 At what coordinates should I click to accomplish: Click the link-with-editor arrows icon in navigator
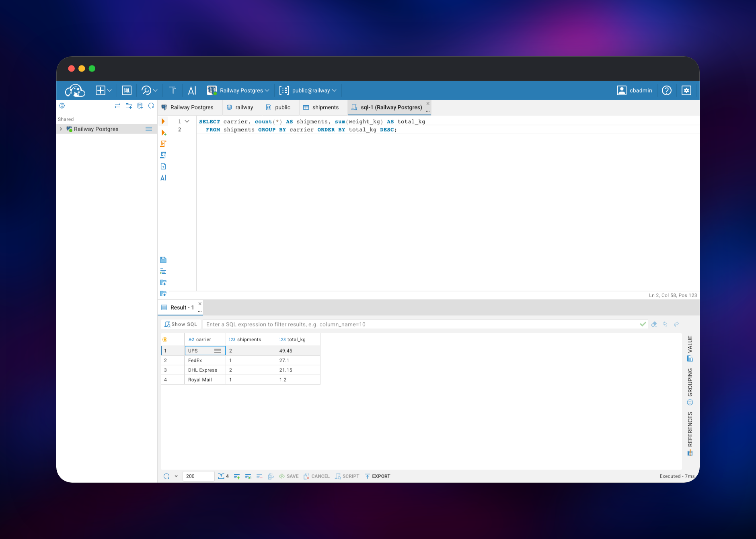(x=117, y=106)
